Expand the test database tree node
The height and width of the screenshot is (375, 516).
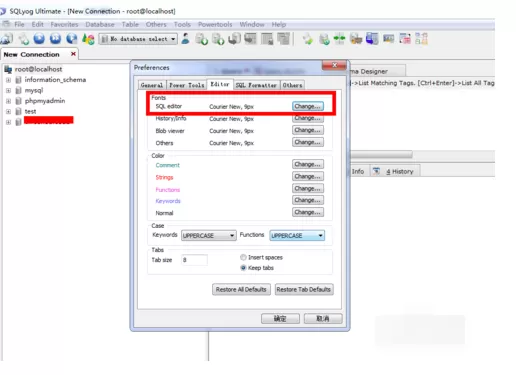coord(8,111)
